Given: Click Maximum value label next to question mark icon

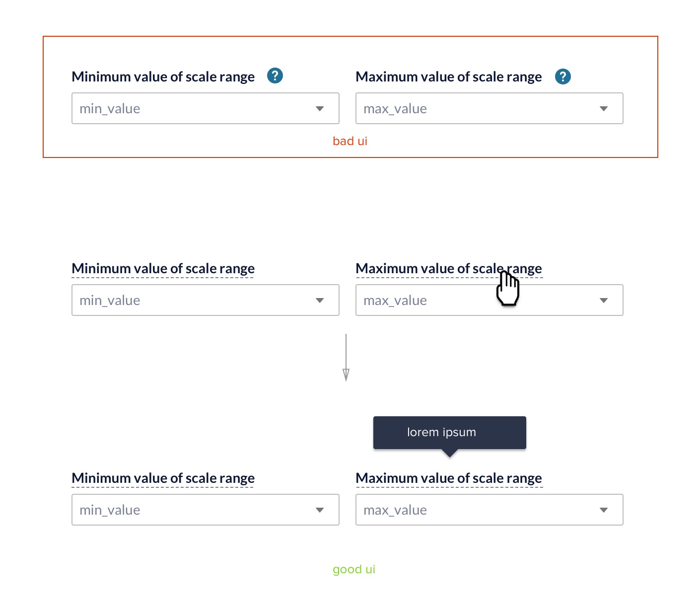Looking at the screenshot, I should click(449, 77).
